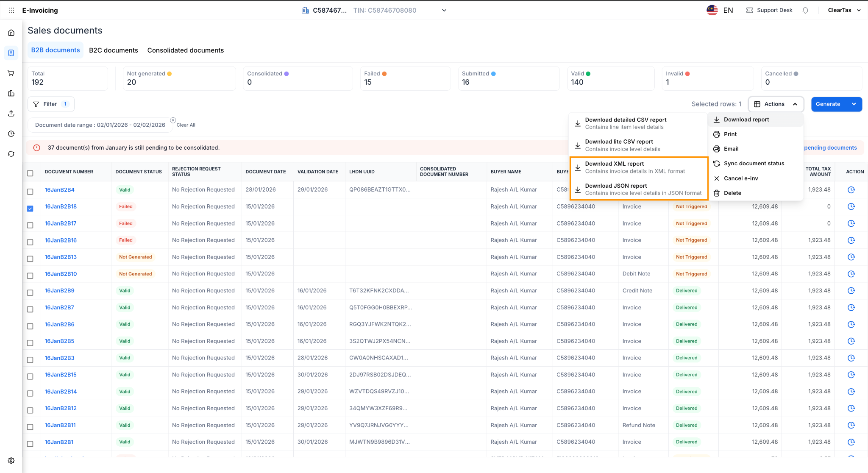
Task: Open the shopping cart sidebar icon
Action: point(11,73)
